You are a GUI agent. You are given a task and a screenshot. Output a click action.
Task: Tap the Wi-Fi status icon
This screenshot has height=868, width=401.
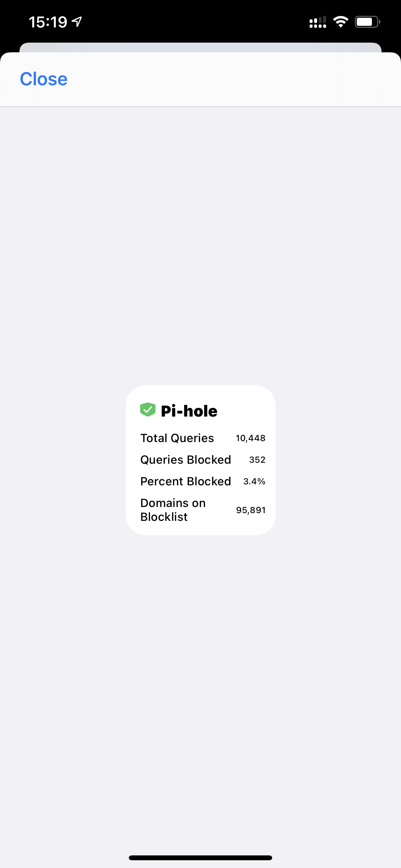pos(340,22)
